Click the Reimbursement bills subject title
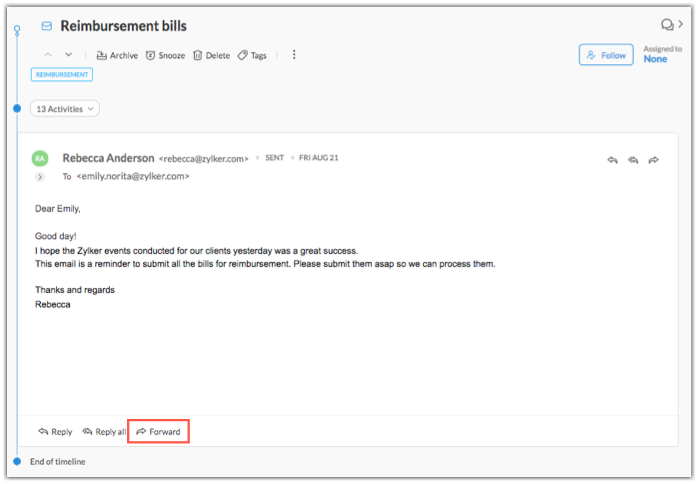Image resolution: width=698 pixels, height=484 pixels. tap(123, 26)
